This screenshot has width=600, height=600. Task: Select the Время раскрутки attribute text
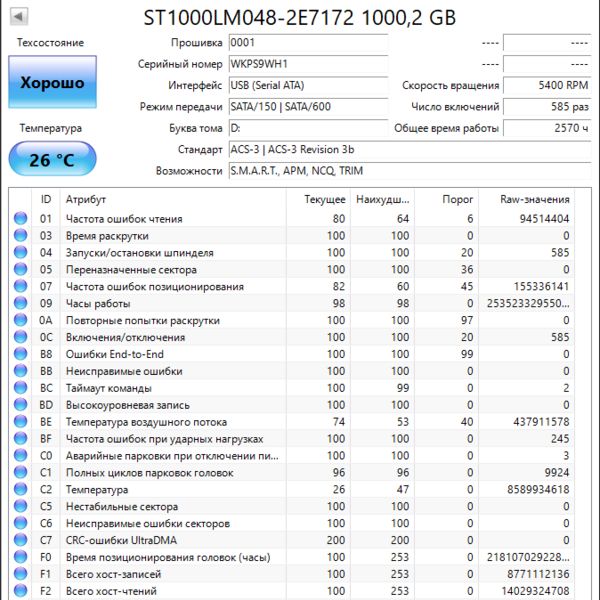click(107, 236)
